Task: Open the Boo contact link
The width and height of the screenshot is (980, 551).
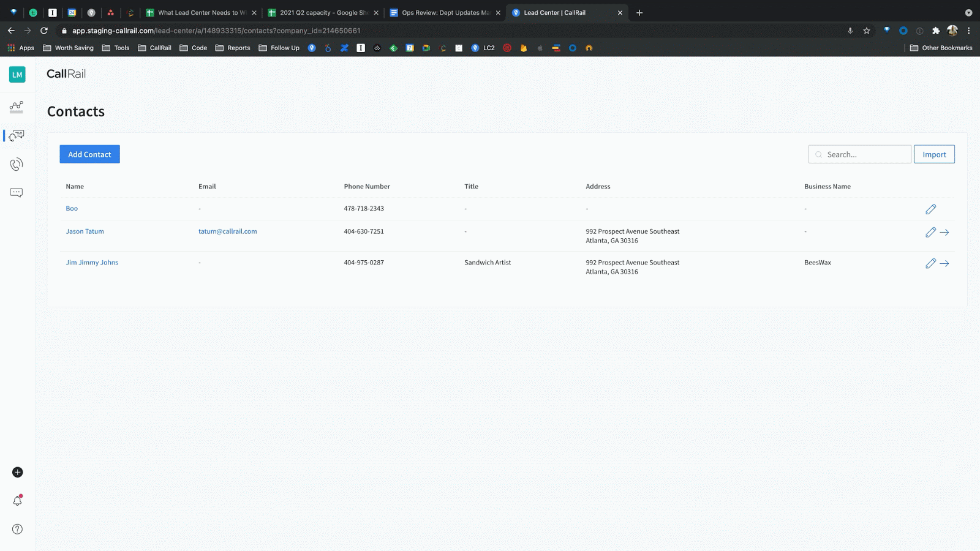Action: click(72, 209)
